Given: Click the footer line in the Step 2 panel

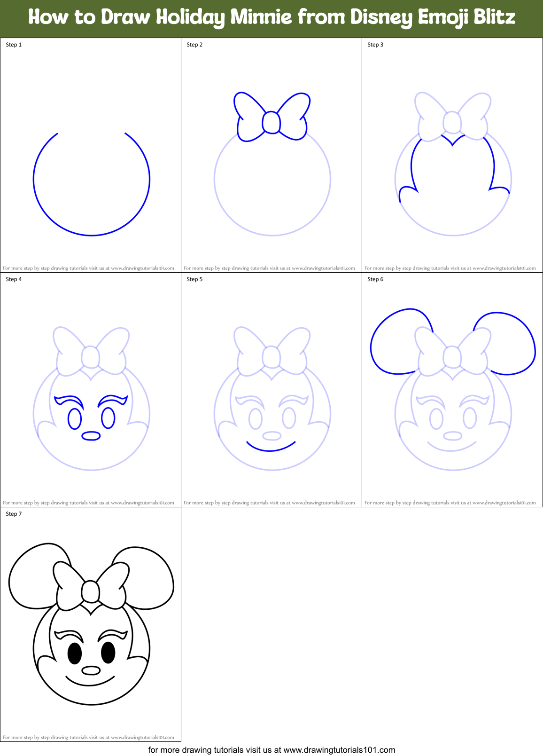Looking at the screenshot, I should point(269,268).
